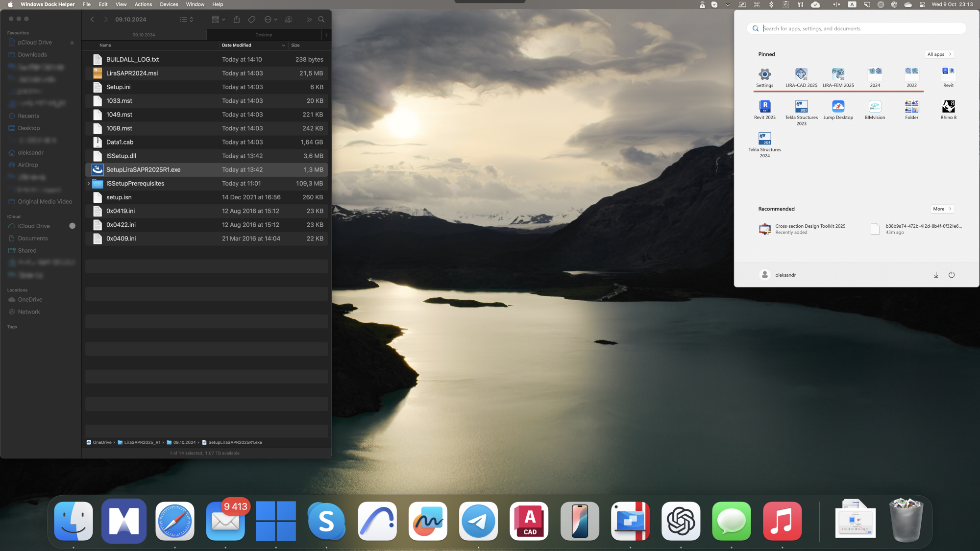Switch to the Desktop tab in Finder
Image resolution: width=980 pixels, height=551 pixels.
coord(264,35)
